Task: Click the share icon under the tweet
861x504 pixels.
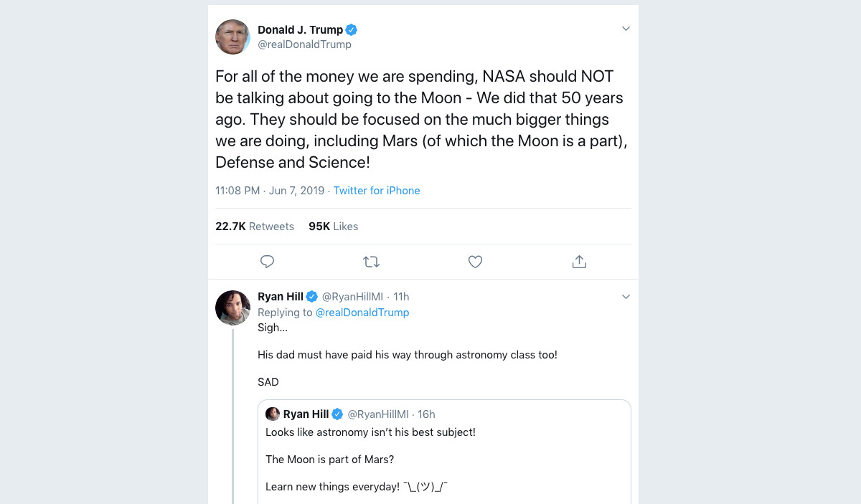Action: point(579,261)
